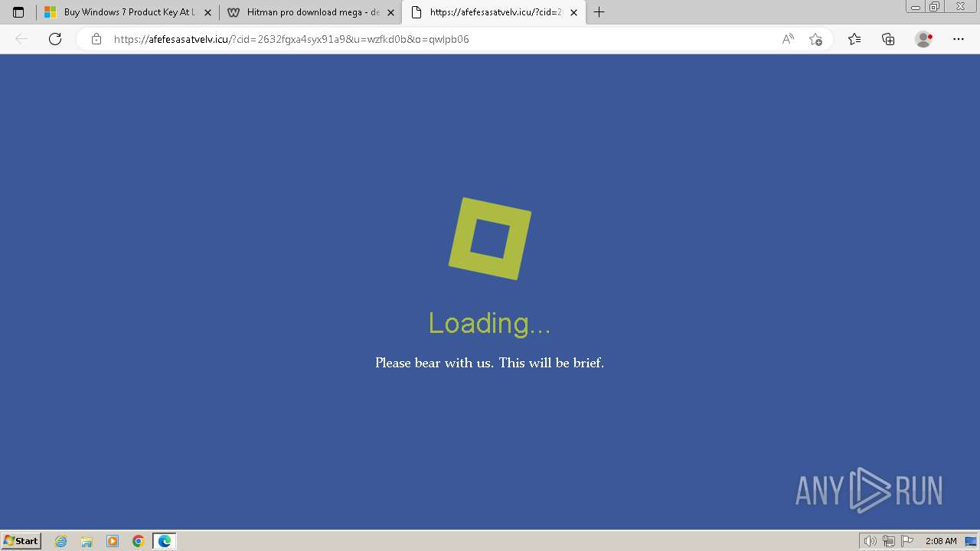Open the Favorites list
Image resolution: width=980 pixels, height=551 pixels.
click(x=854, y=39)
